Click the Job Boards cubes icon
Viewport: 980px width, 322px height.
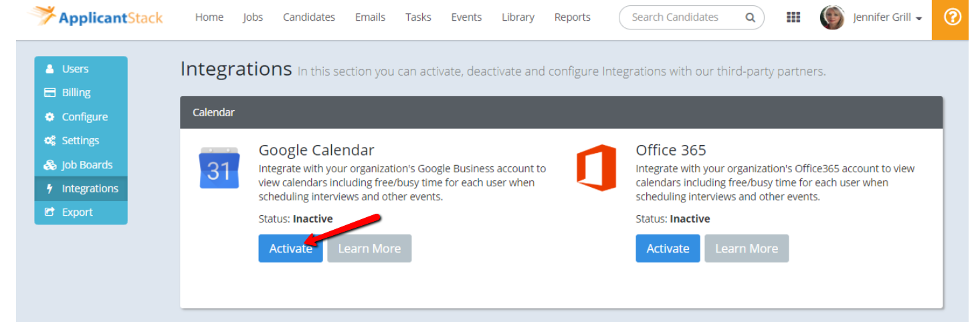50,165
